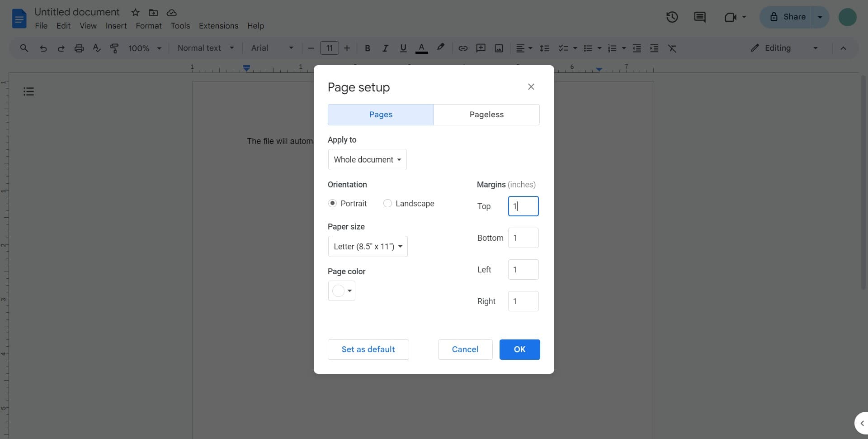The height and width of the screenshot is (439, 868).
Task: Open the Whole document dropdown
Action: pos(367,159)
